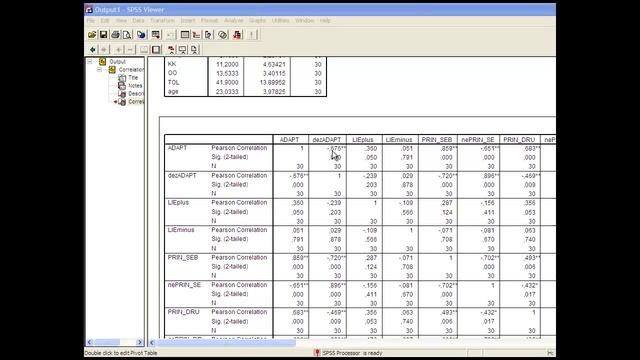Click the Go to Data toolbar icon
This screenshot has width=640, height=360.
pyautogui.click(x=184, y=35)
